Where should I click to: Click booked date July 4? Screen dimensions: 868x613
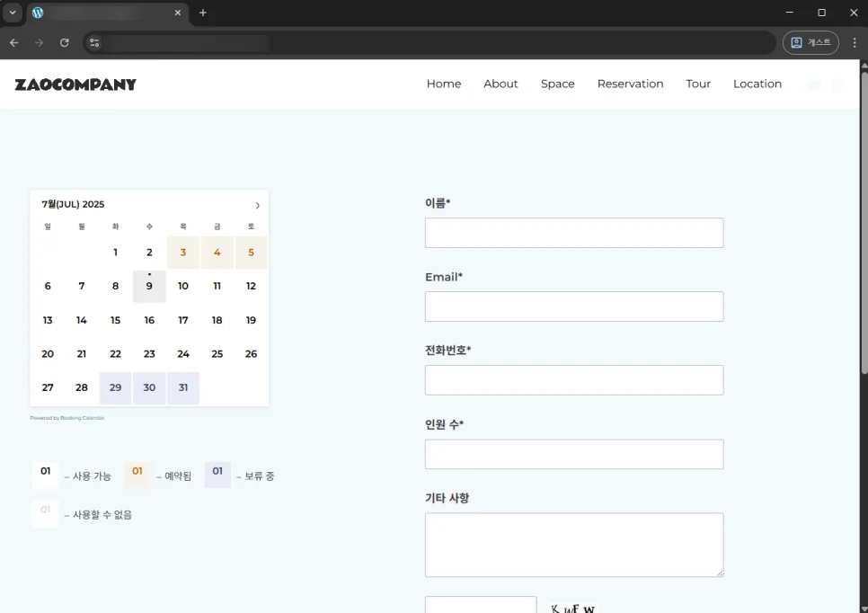217,253
